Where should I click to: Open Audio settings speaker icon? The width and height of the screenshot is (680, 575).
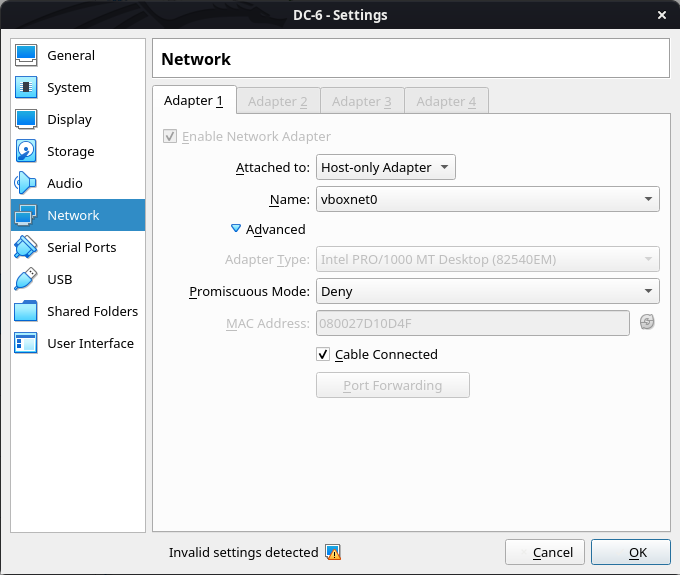point(27,184)
